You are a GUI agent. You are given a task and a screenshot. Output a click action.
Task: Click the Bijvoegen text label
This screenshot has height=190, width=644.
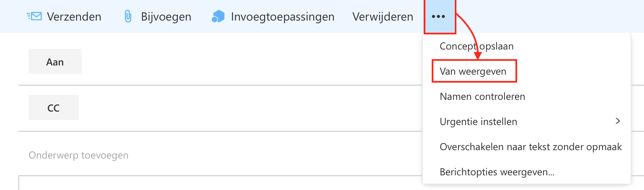[x=166, y=17]
